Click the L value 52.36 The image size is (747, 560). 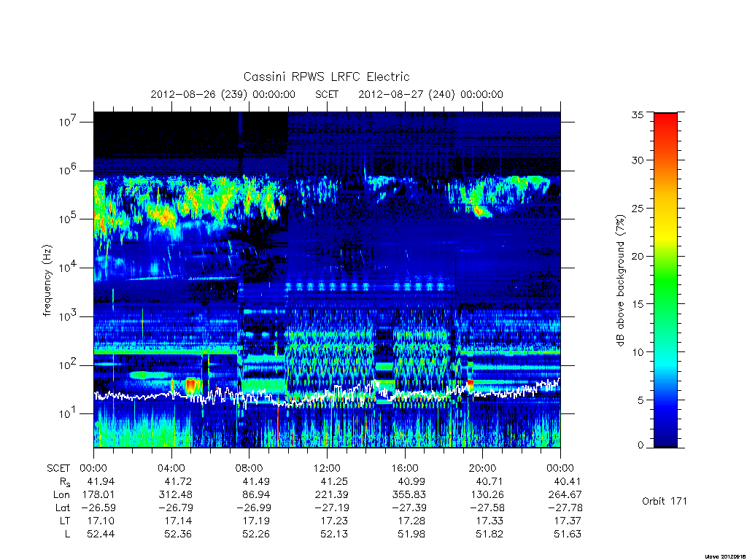178,534
